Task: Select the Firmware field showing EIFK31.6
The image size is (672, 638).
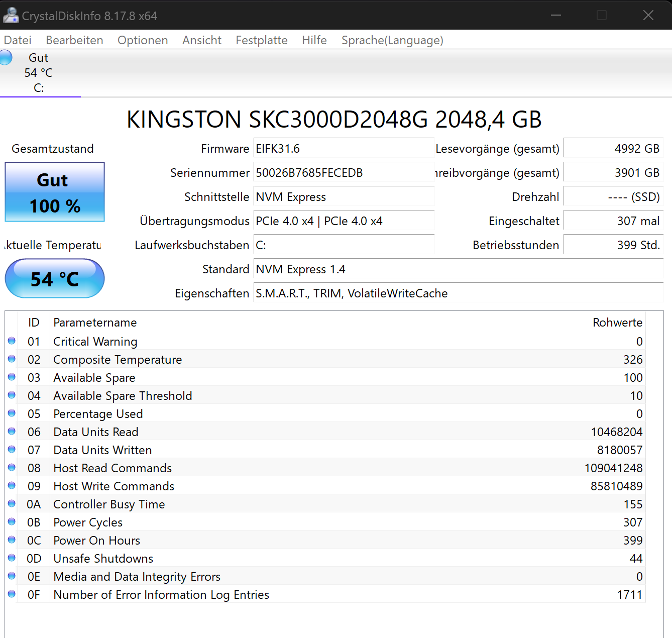Action: pos(344,148)
